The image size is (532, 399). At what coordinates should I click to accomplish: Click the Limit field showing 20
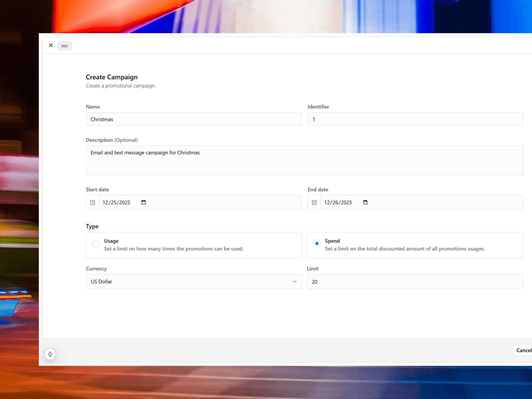click(x=415, y=282)
